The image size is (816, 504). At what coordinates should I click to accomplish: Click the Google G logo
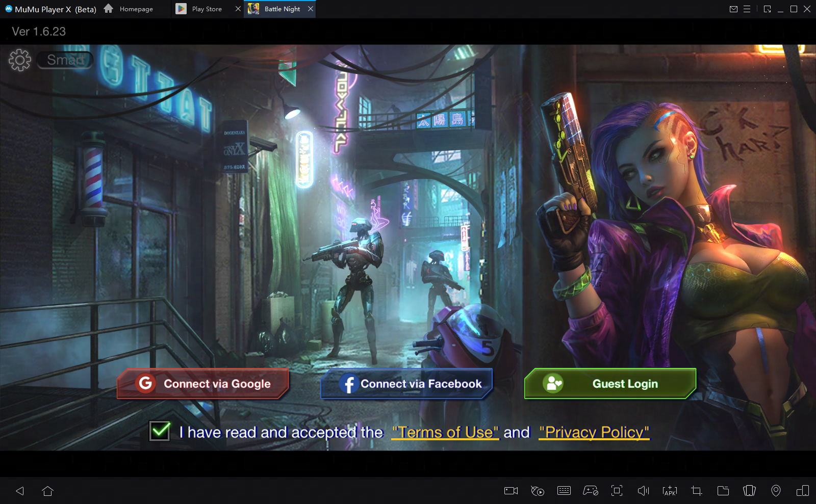(145, 383)
